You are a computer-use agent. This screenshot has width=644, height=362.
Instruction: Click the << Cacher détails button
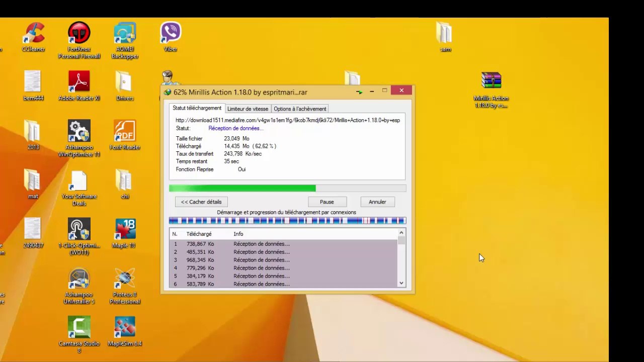click(x=201, y=202)
